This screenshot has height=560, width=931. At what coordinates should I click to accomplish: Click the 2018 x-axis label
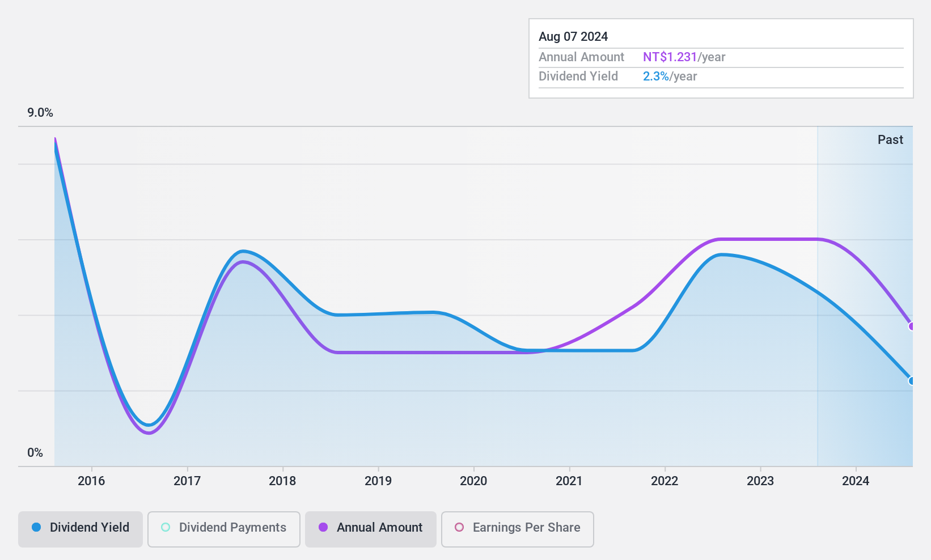pyautogui.click(x=282, y=481)
